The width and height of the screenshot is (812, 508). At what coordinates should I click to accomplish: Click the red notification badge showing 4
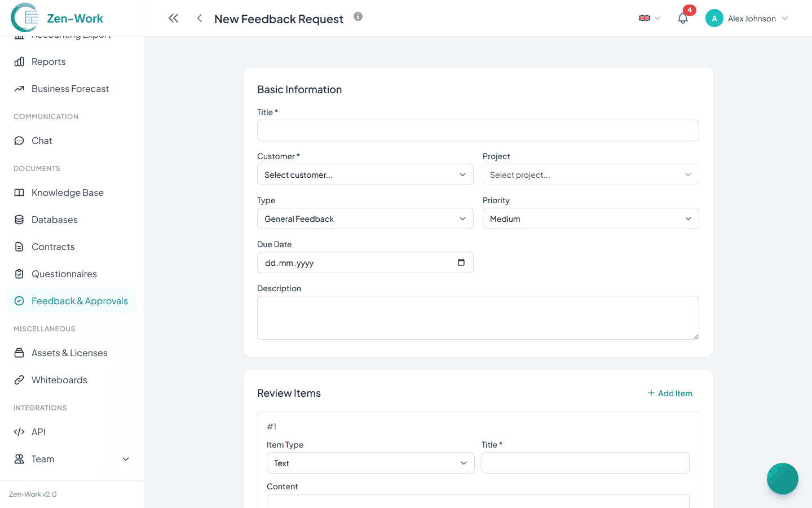point(689,10)
